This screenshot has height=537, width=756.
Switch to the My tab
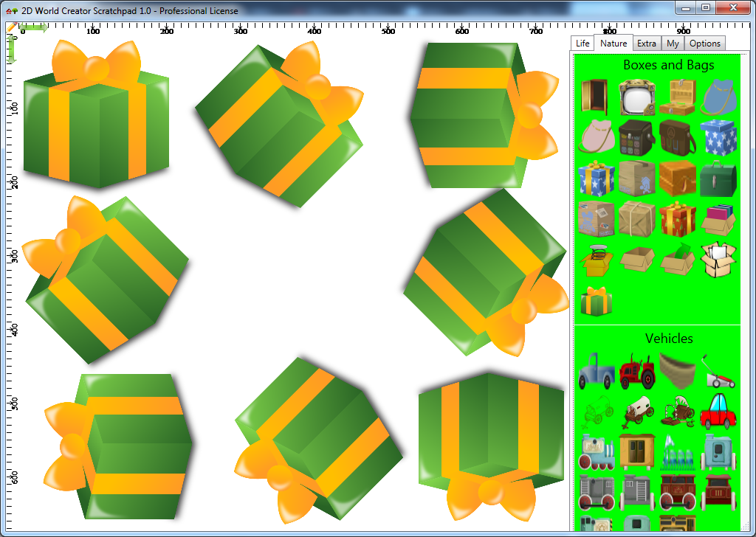(673, 44)
